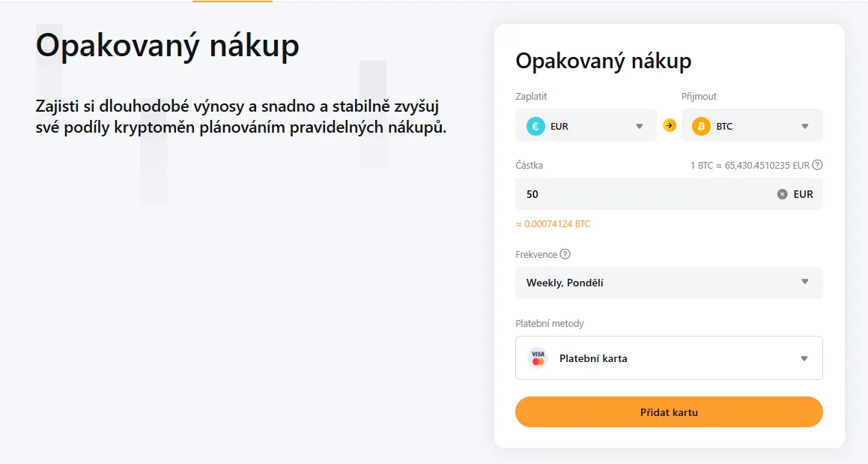The height and width of the screenshot is (464, 868).
Task: Click the info icon beside the BTC rate
Action: coord(818,165)
